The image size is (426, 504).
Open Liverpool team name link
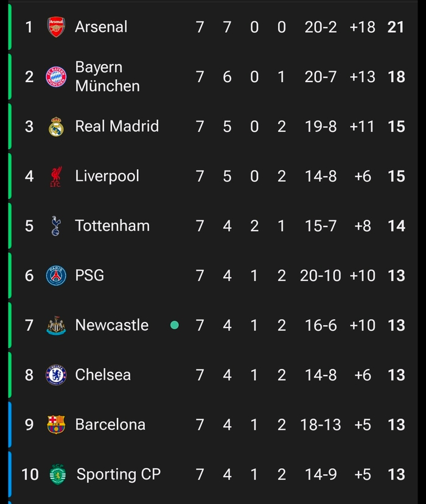point(107,176)
